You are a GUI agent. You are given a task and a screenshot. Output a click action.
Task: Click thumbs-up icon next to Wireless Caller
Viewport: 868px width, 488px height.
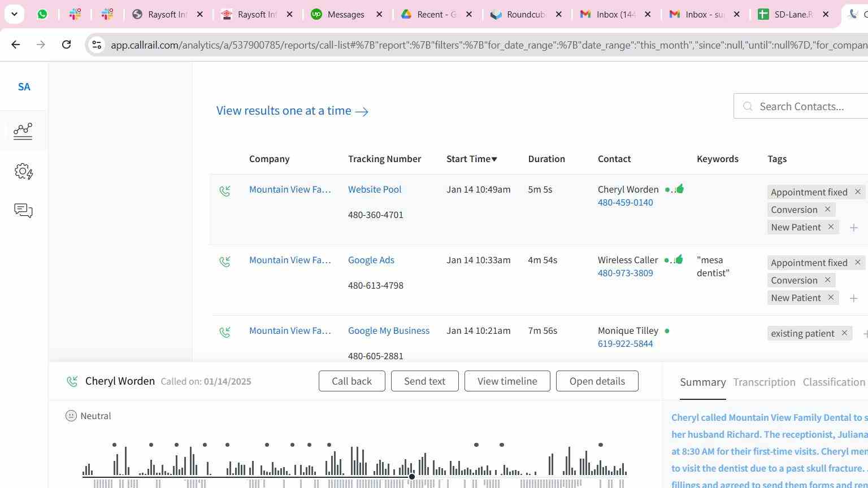point(679,259)
